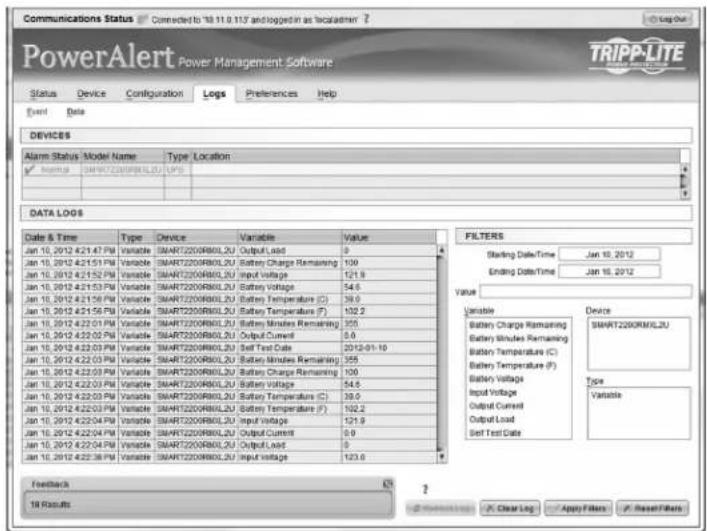Switch to the Data logs sub-tab
The width and height of the screenshot is (707, 531).
click(75, 111)
